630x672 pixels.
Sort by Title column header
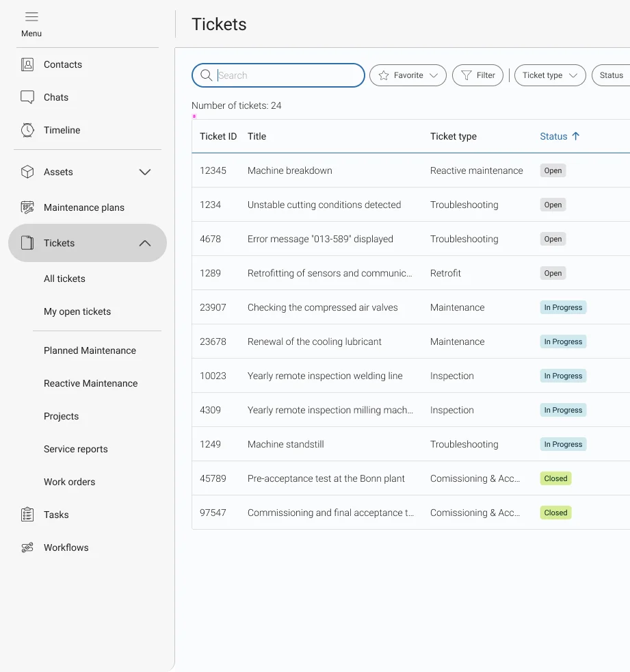click(x=257, y=136)
